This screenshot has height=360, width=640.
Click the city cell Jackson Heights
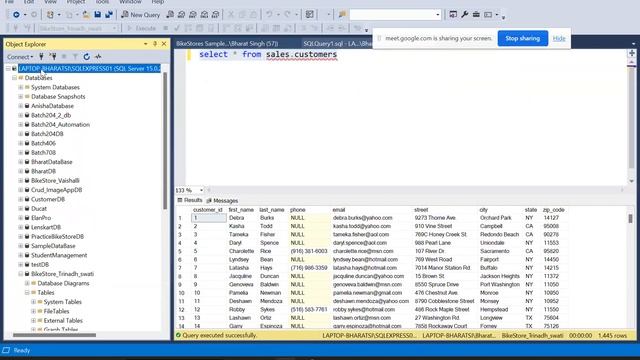(500, 276)
